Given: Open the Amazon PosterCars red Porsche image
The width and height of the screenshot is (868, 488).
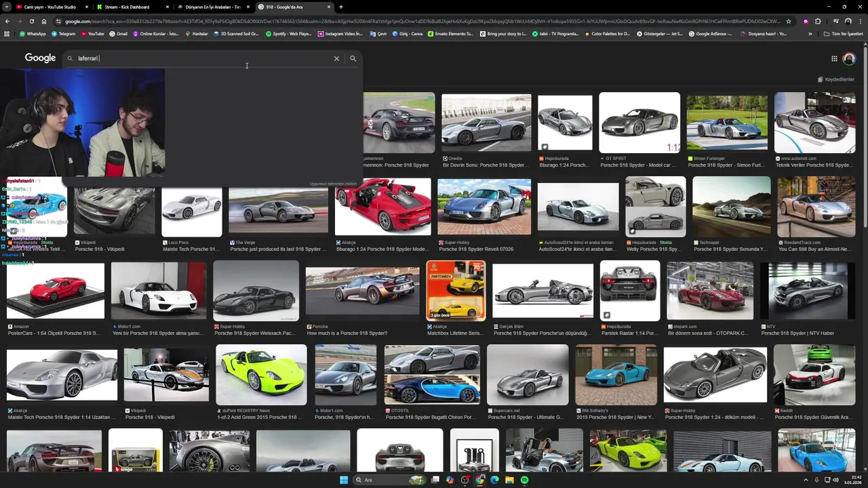Looking at the screenshot, I should [x=56, y=291].
